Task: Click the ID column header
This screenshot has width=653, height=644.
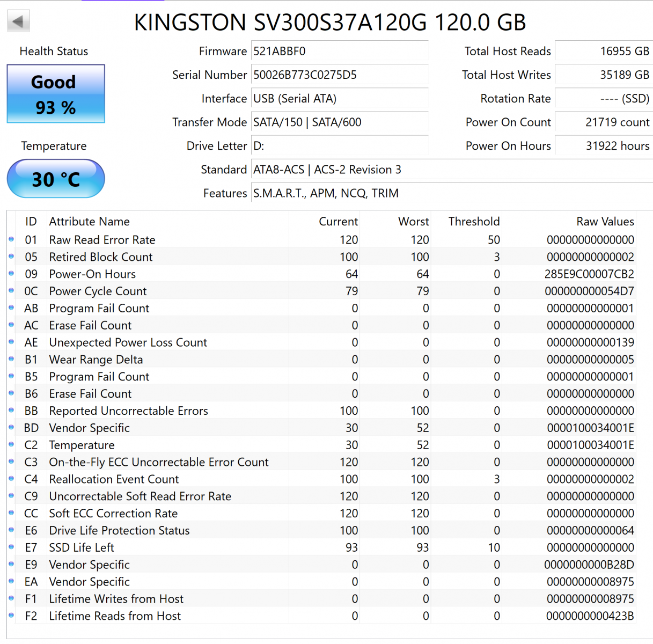Action: [31, 222]
